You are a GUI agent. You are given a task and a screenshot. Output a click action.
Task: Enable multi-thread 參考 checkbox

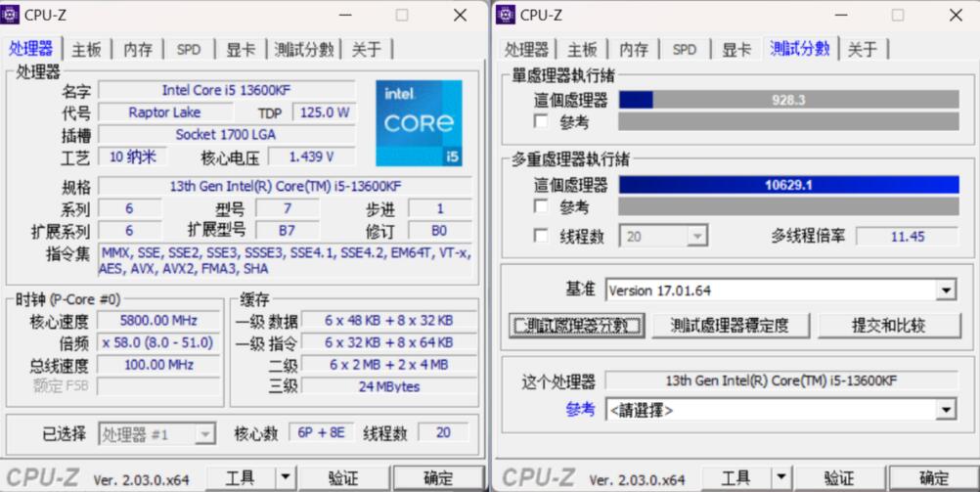(x=541, y=205)
